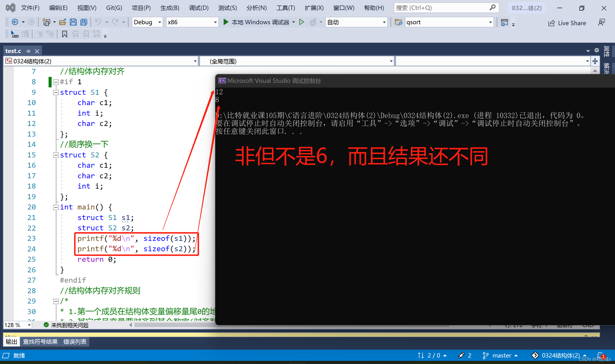Collapse the main function block

56,207
